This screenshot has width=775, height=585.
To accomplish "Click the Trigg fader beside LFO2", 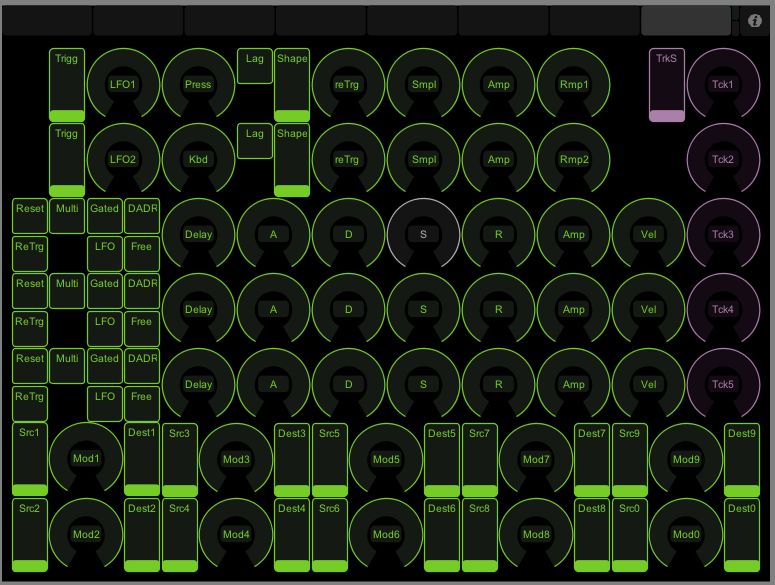I will tap(67, 160).
